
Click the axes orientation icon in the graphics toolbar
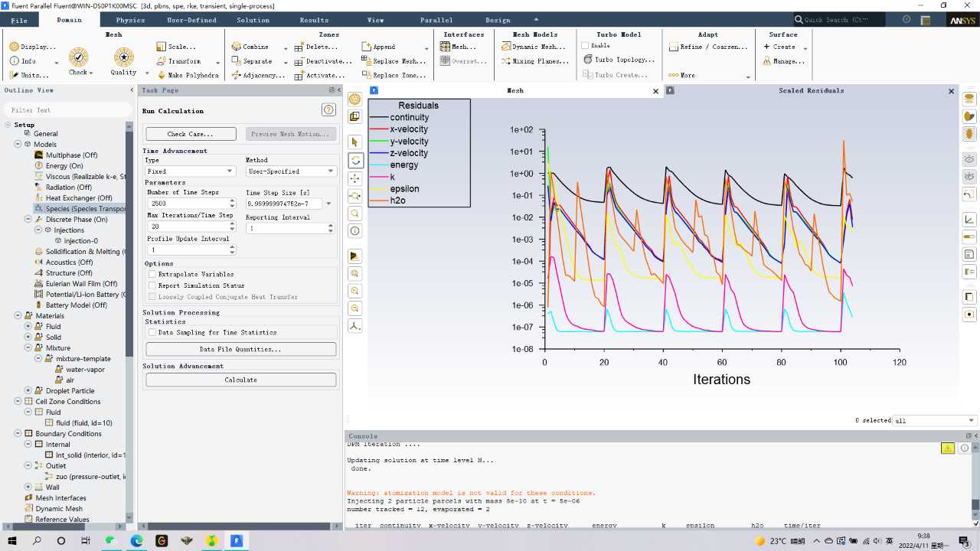354,326
